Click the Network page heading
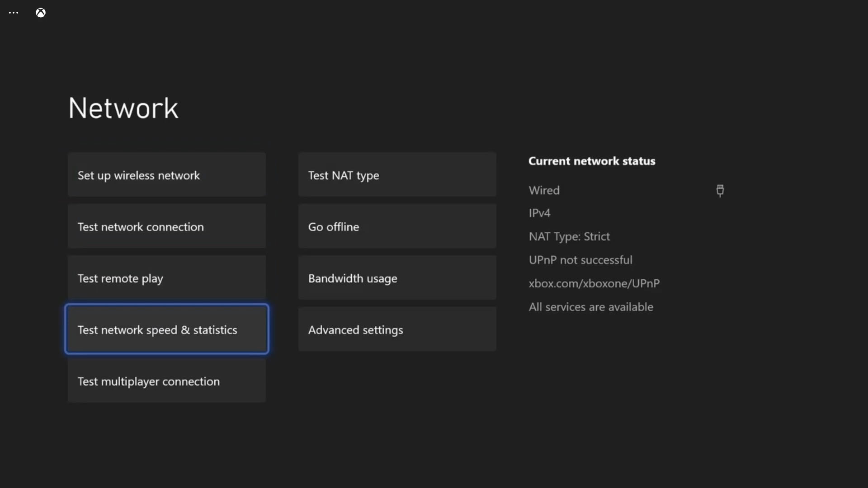 [x=123, y=108]
